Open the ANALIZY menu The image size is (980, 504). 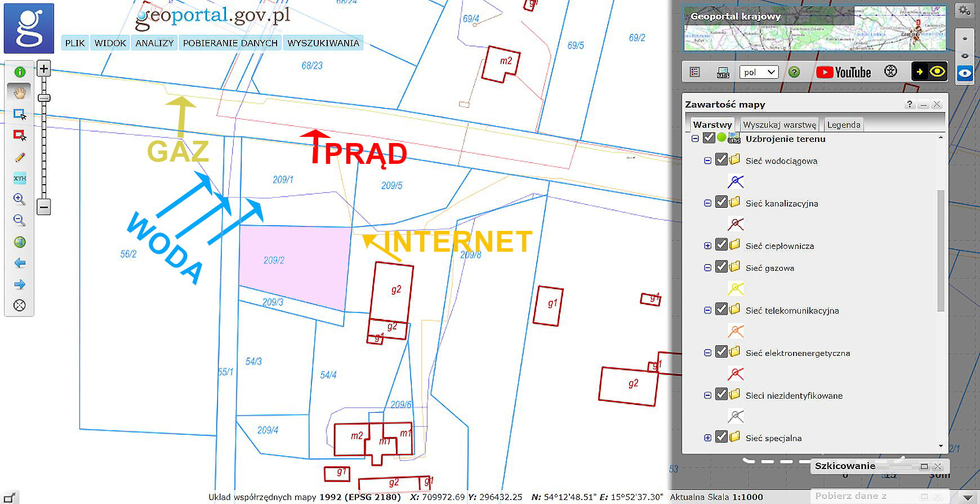click(154, 43)
